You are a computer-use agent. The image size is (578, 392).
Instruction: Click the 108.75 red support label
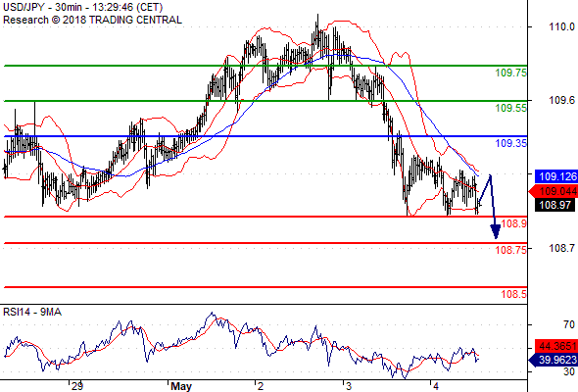[511, 250]
